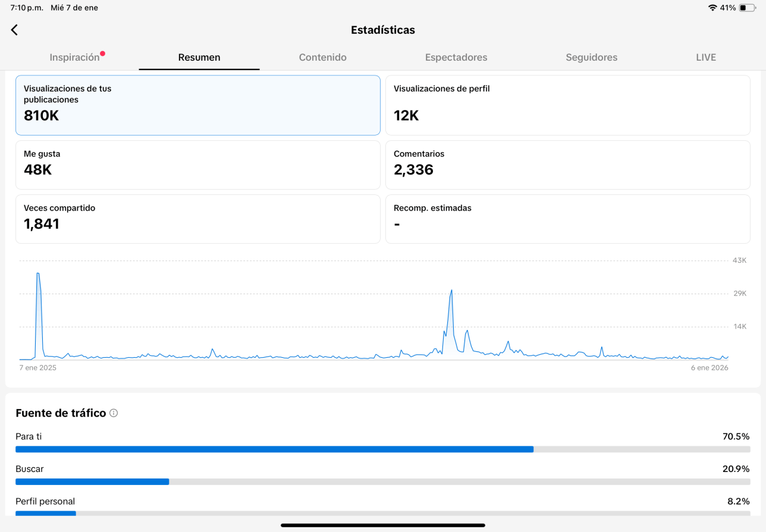Viewport: 766px width, 532px height.
Task: Choose the Veces compartido card
Action: (198, 219)
